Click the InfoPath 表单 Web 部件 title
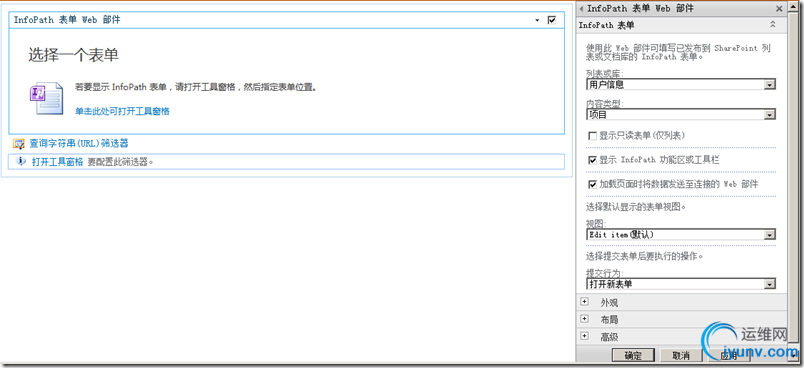The image size is (804, 368). [67, 21]
